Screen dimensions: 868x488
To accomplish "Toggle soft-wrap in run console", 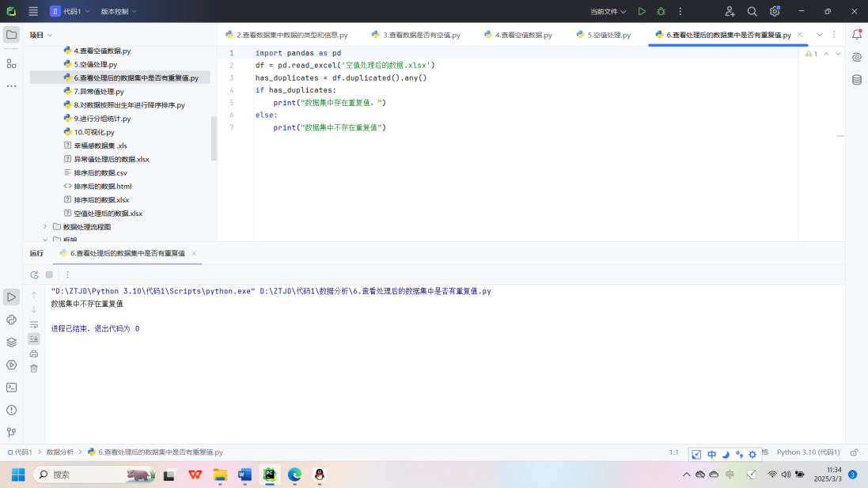I will pyautogui.click(x=34, y=325).
